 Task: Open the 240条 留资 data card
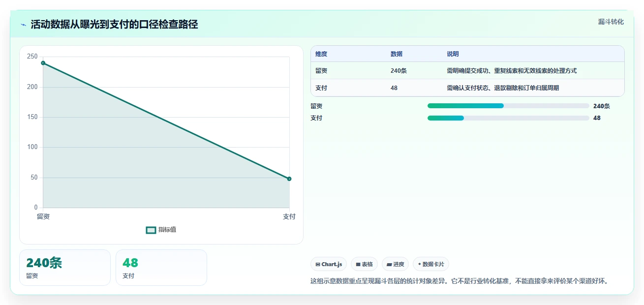tap(65, 268)
